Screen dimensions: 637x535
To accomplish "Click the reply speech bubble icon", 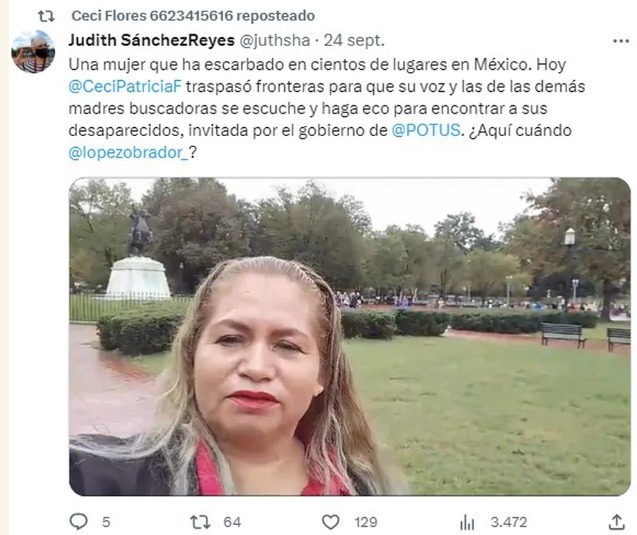I will tap(78, 522).
